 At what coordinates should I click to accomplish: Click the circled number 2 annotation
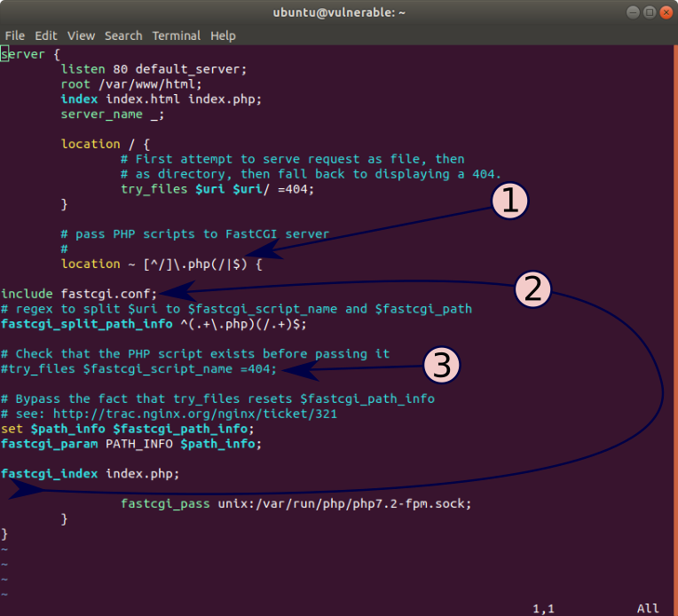pyautogui.click(x=533, y=289)
